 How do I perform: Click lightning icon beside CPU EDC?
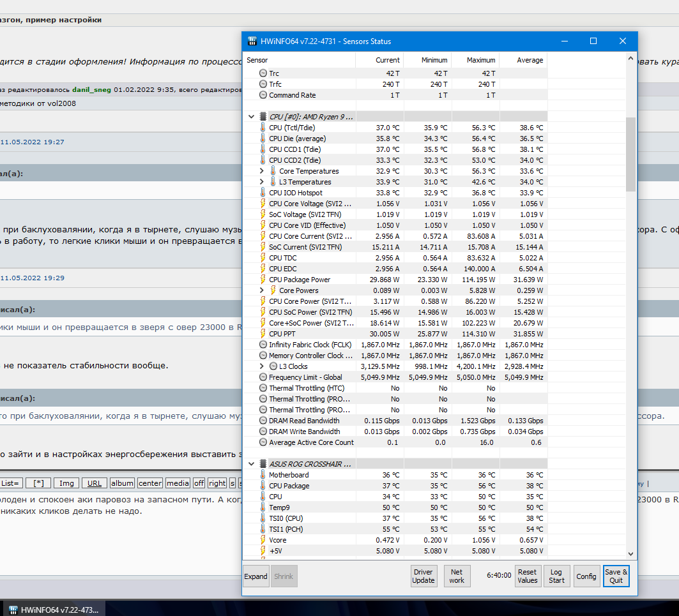(x=263, y=268)
